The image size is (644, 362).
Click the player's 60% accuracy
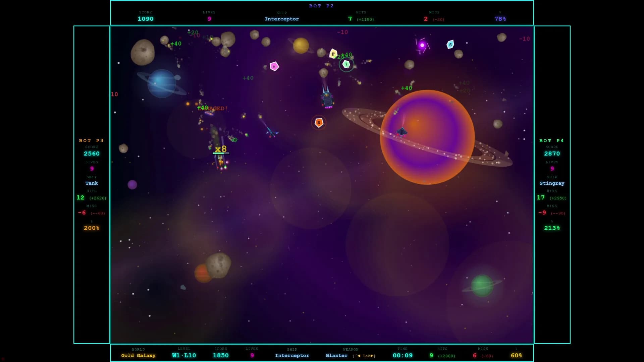(x=517, y=355)
